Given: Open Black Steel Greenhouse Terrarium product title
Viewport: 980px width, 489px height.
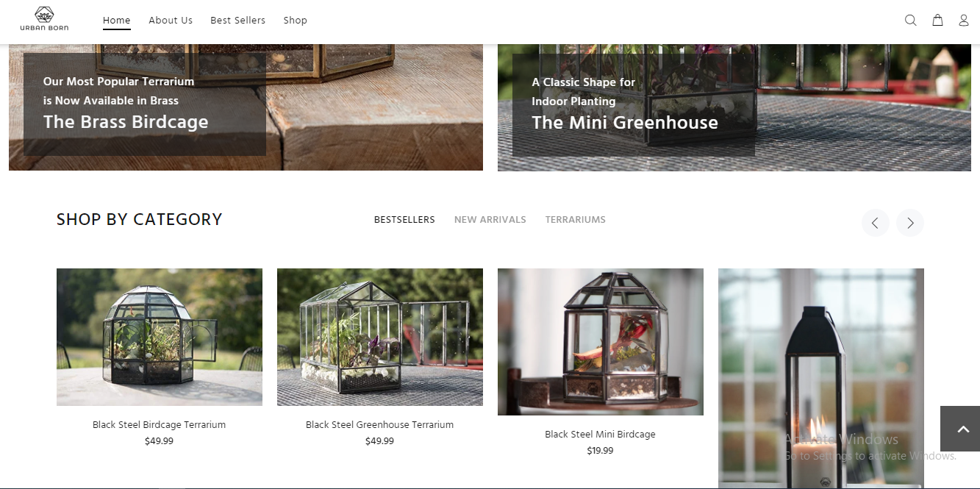Looking at the screenshot, I should pos(380,425).
